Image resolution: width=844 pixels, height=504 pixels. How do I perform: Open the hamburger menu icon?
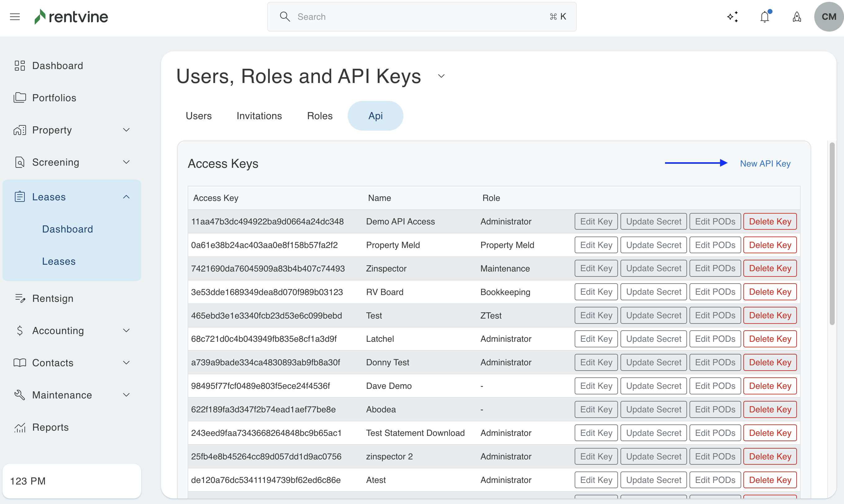point(15,17)
